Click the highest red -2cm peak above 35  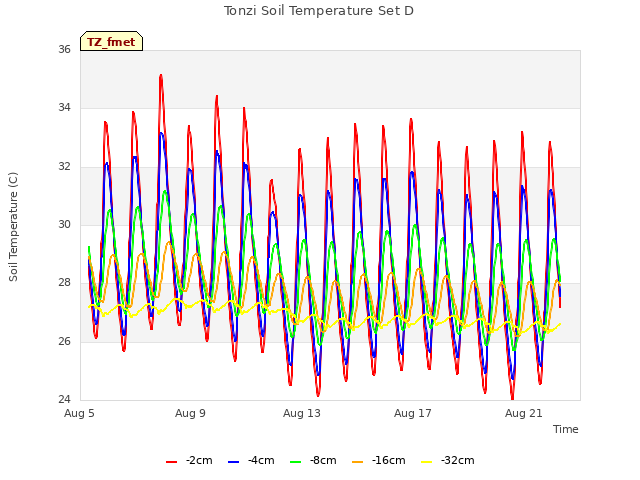(x=161, y=76)
